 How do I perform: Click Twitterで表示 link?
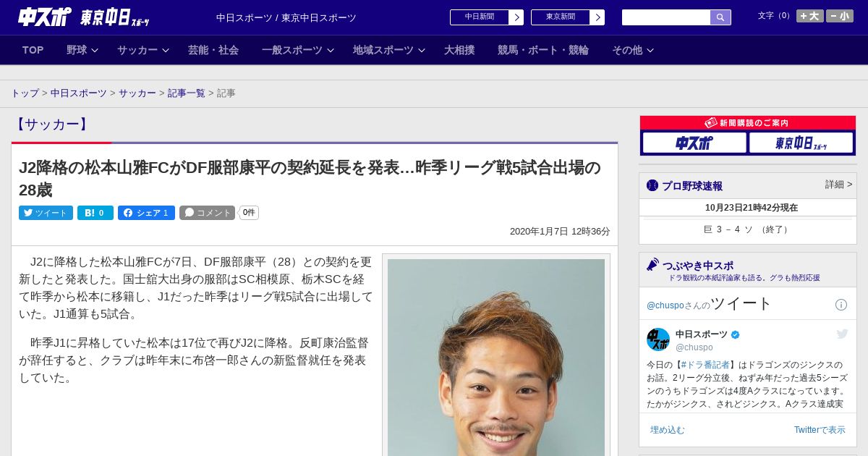tap(820, 430)
